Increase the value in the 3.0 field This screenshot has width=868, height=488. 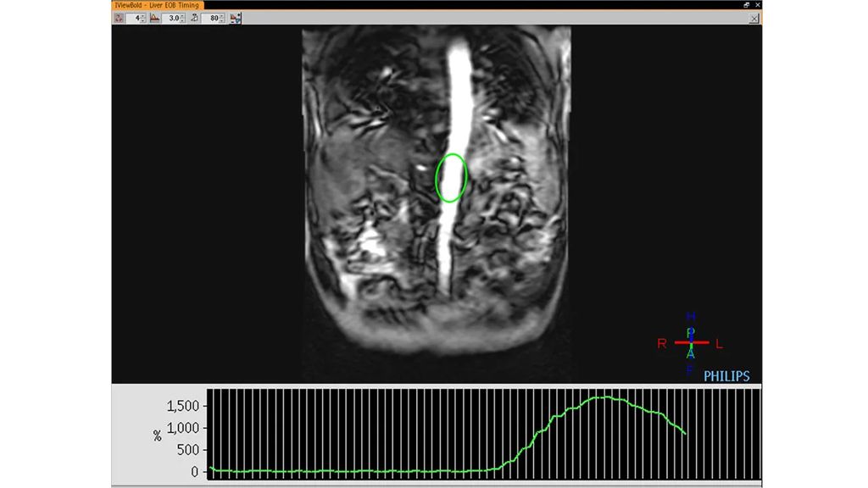[183, 16]
